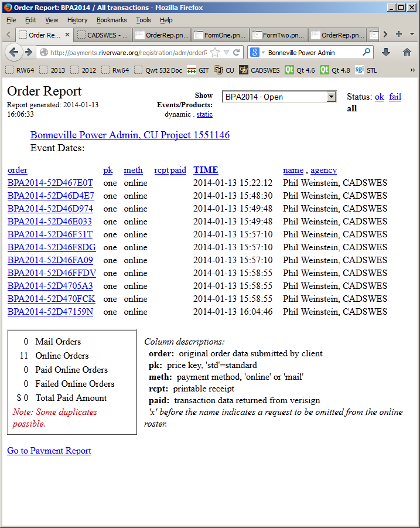Open Qwt 532 Doc bookmark

tap(158, 70)
